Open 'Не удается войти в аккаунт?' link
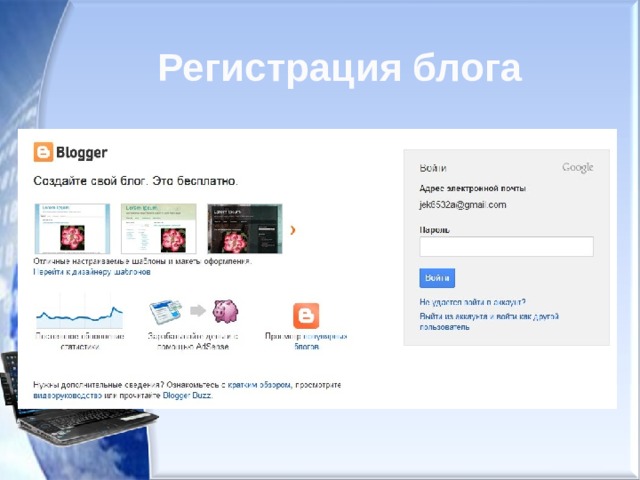 [x=473, y=302]
